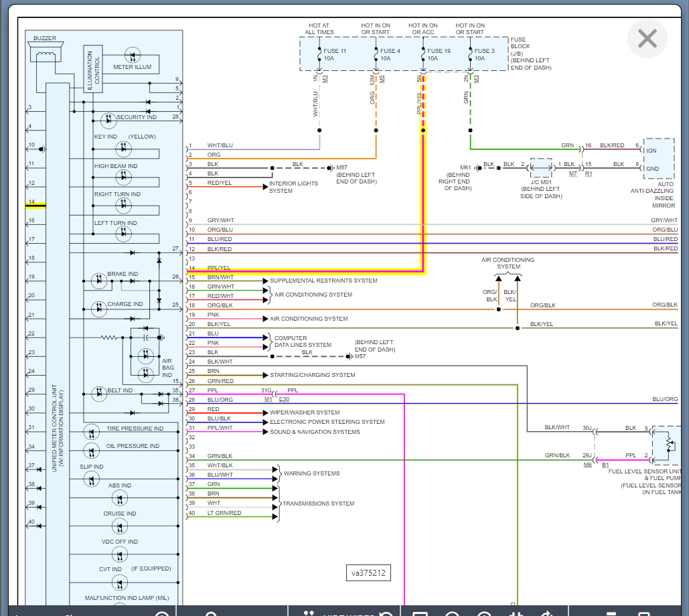
Task: Click the Buzzer coil symbol
Action: [46, 56]
